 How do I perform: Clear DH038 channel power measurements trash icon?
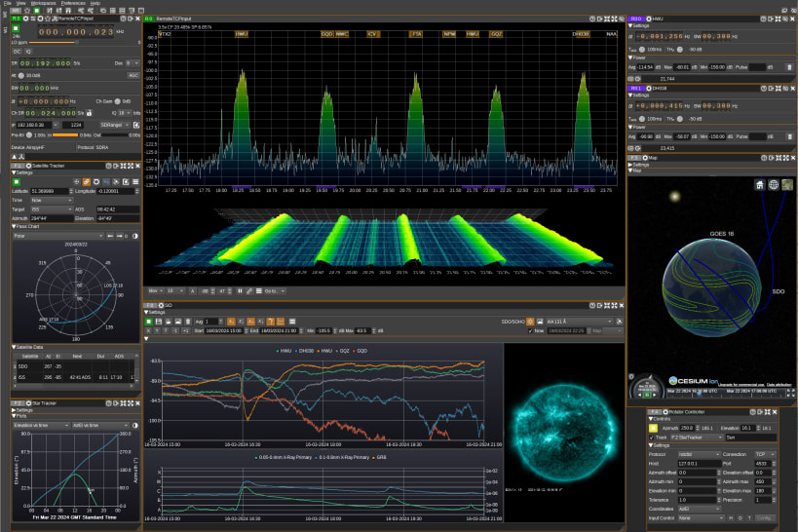tap(789, 136)
